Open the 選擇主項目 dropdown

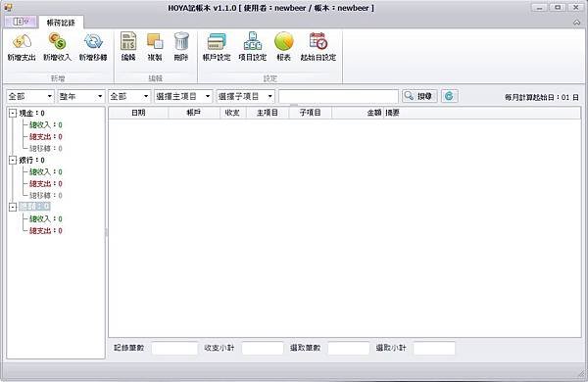[183, 97]
